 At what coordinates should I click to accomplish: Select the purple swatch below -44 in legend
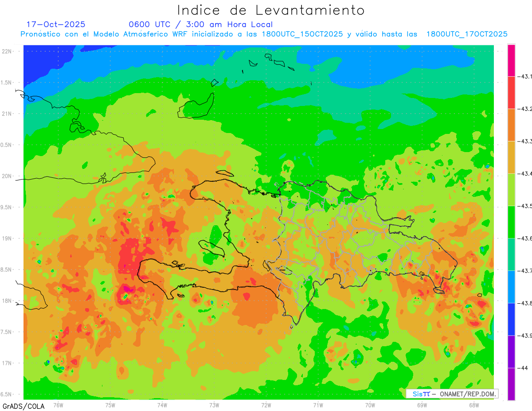[x=511, y=384]
